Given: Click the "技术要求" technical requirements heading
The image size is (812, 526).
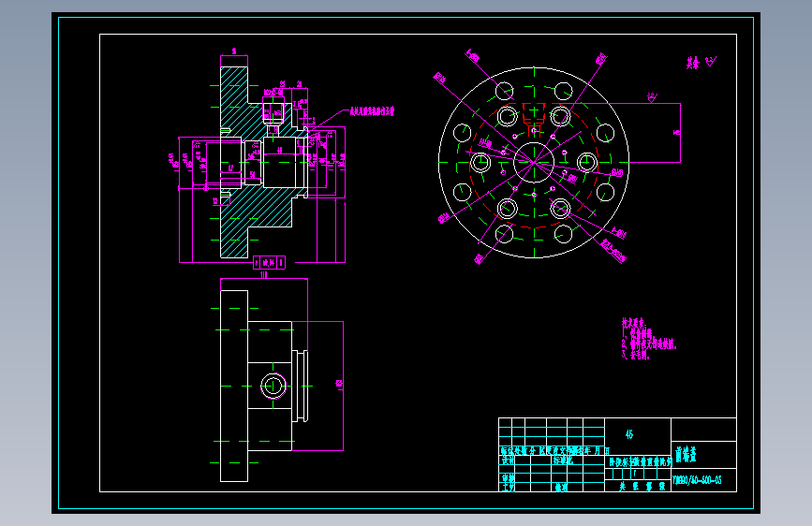Looking at the screenshot, I should (x=634, y=323).
